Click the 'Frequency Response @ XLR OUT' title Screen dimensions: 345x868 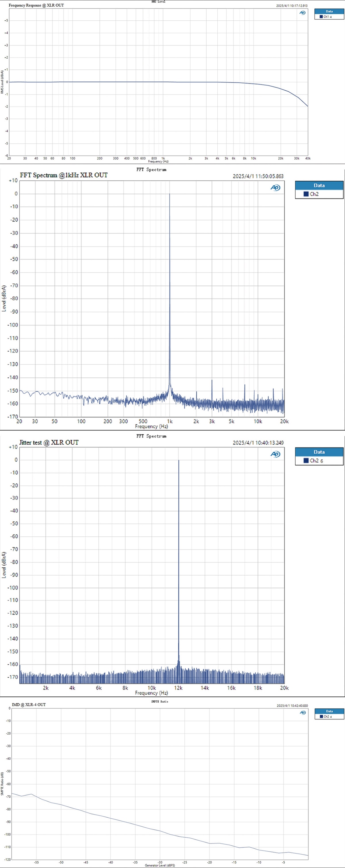(x=36, y=5)
